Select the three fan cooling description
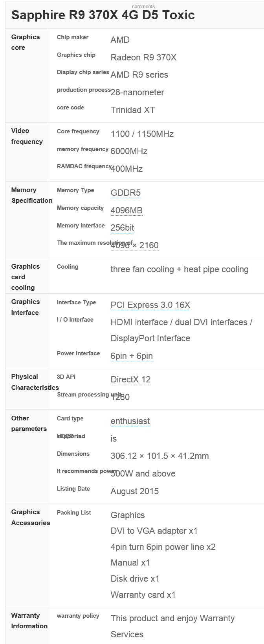The width and height of the screenshot is (264, 644). tap(179, 269)
